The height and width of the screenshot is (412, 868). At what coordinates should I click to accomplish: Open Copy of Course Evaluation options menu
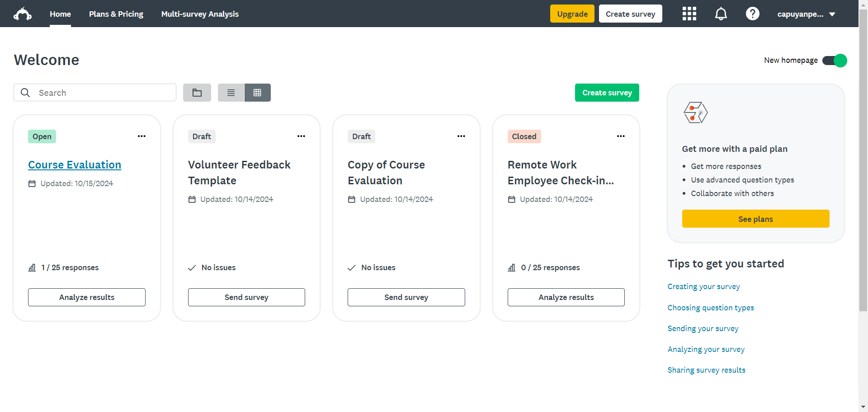point(461,136)
